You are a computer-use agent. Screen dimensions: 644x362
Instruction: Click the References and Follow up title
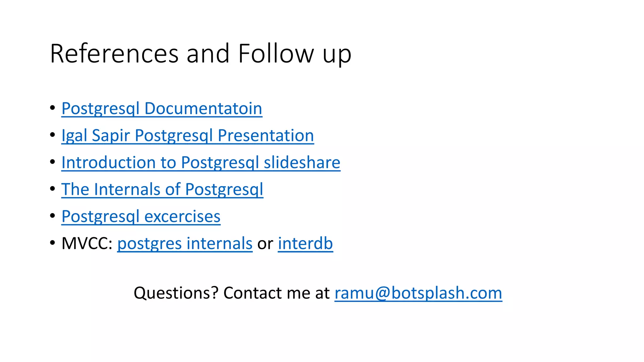pyautogui.click(x=200, y=54)
